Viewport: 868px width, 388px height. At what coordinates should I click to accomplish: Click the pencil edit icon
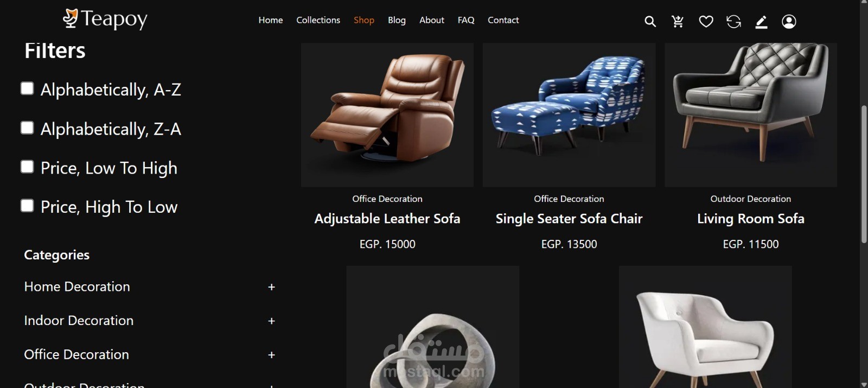(761, 22)
